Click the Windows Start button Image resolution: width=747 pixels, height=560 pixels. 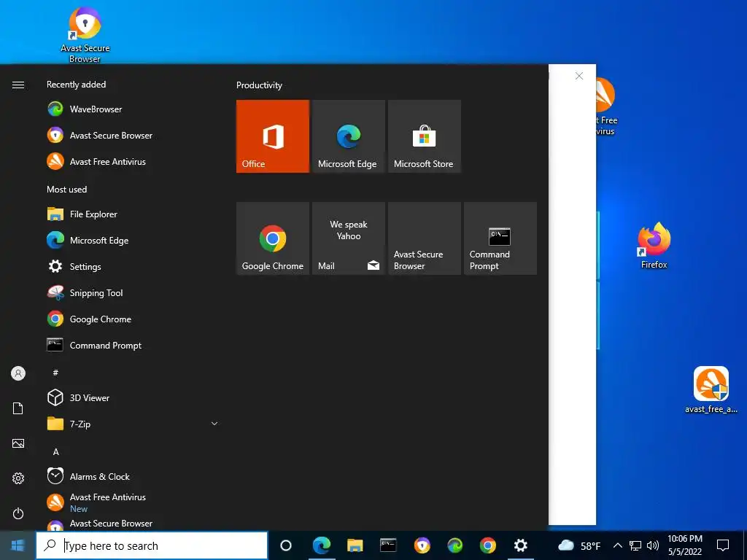tap(18, 545)
